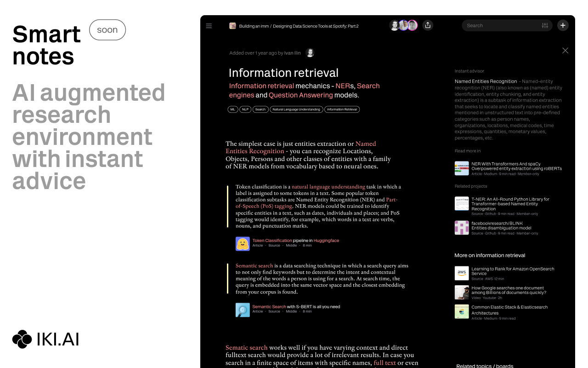Open the 'Sematic search' paragraph link
The image size is (588, 368).
(x=247, y=348)
